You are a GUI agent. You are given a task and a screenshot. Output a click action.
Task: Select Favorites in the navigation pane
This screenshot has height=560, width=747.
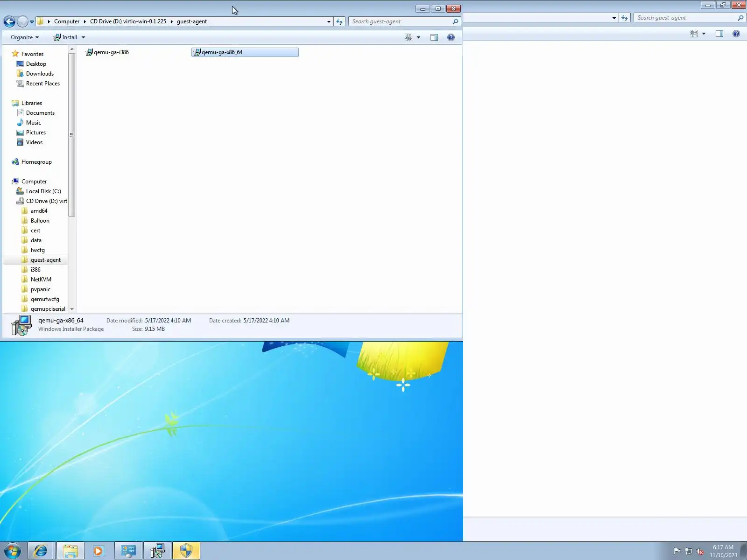click(32, 54)
